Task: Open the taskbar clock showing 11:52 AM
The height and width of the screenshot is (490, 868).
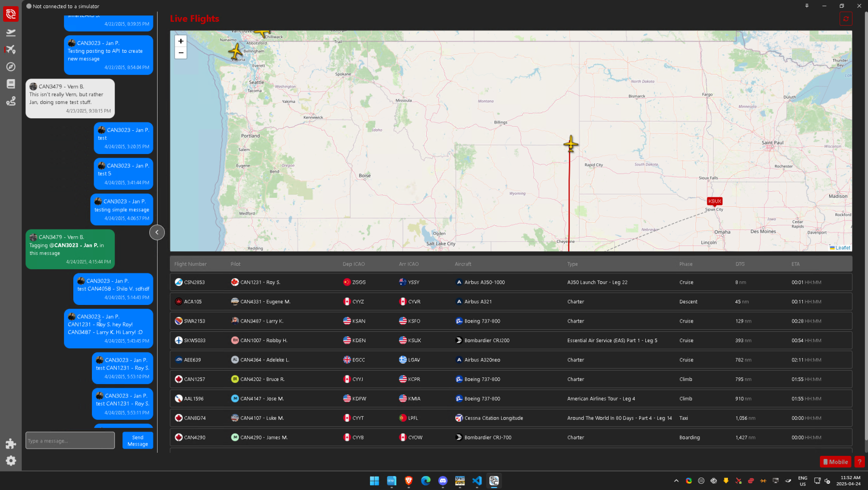Action: pyautogui.click(x=848, y=481)
